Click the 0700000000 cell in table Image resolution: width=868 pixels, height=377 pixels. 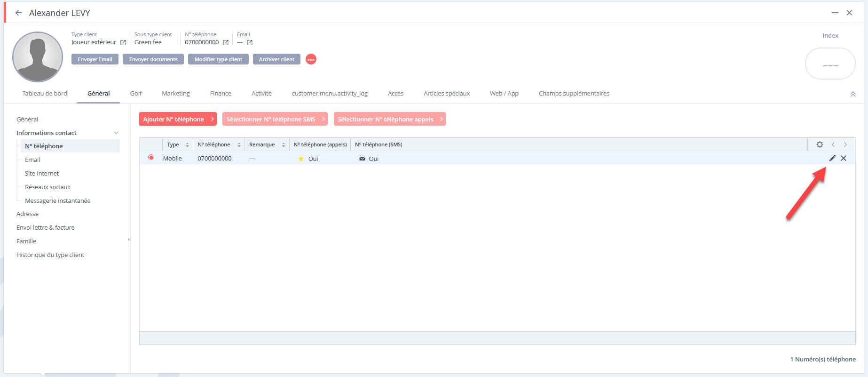tap(214, 158)
